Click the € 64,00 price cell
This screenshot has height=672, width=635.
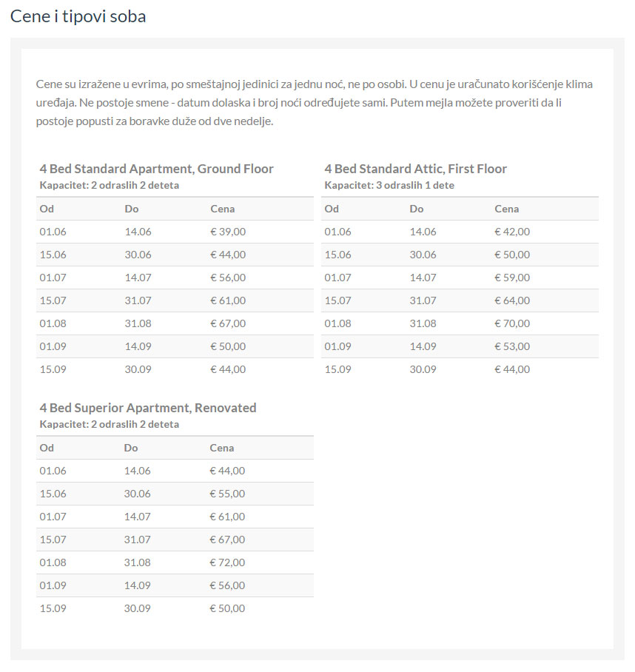click(512, 300)
